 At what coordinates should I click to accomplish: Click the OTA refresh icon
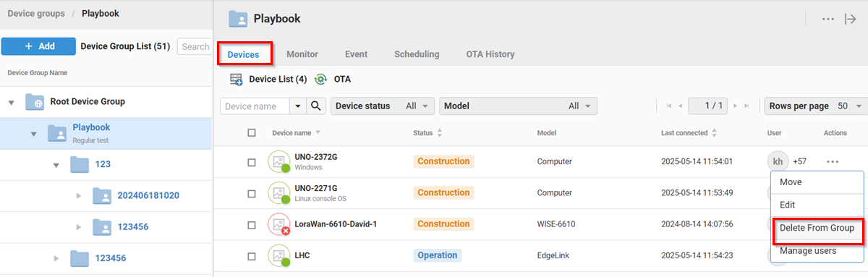321,79
